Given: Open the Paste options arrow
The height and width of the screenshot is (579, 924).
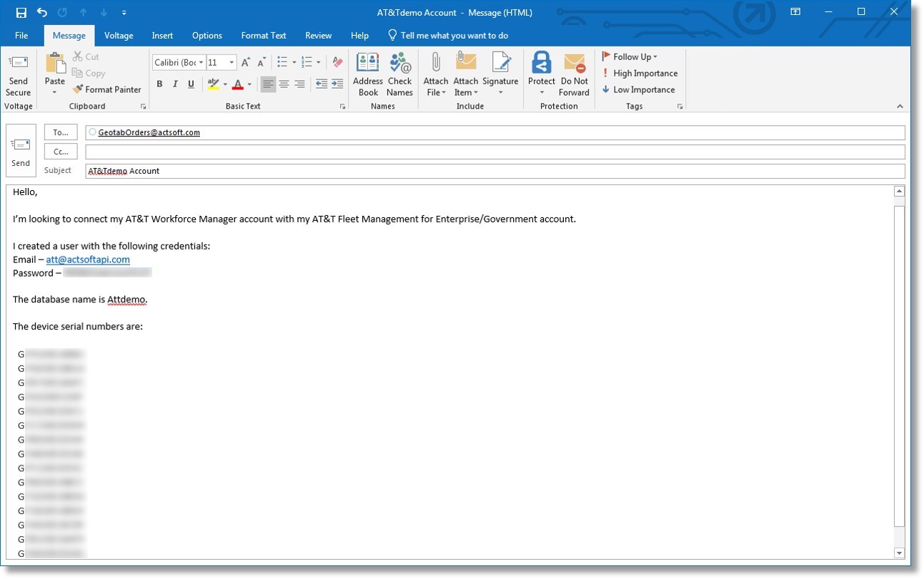Looking at the screenshot, I should click(x=55, y=91).
